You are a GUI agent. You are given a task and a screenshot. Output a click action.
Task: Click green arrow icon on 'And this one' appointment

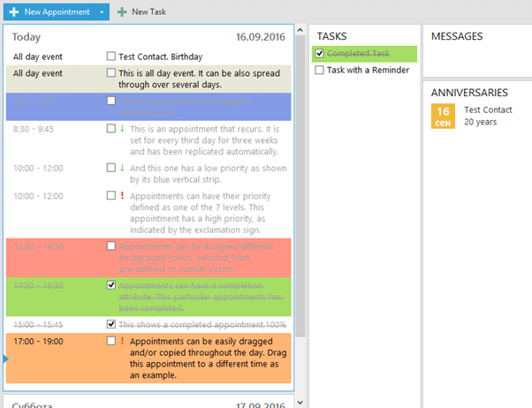point(122,168)
